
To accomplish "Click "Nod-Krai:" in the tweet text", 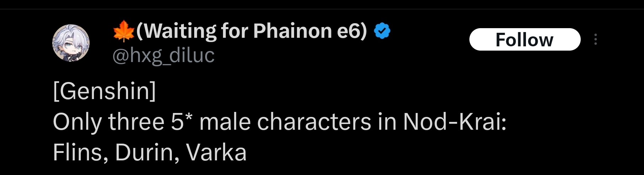I will 454,122.
